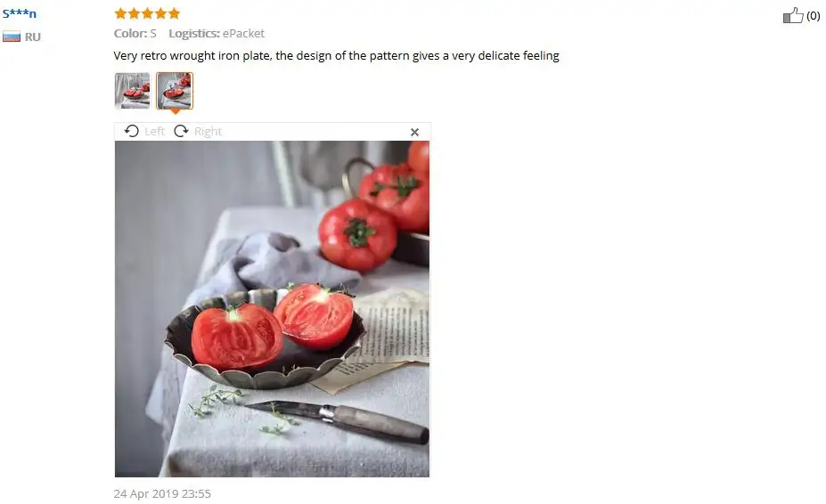This screenshot has width=826, height=504.
Task: Click the RU country code text
Action: point(33,37)
